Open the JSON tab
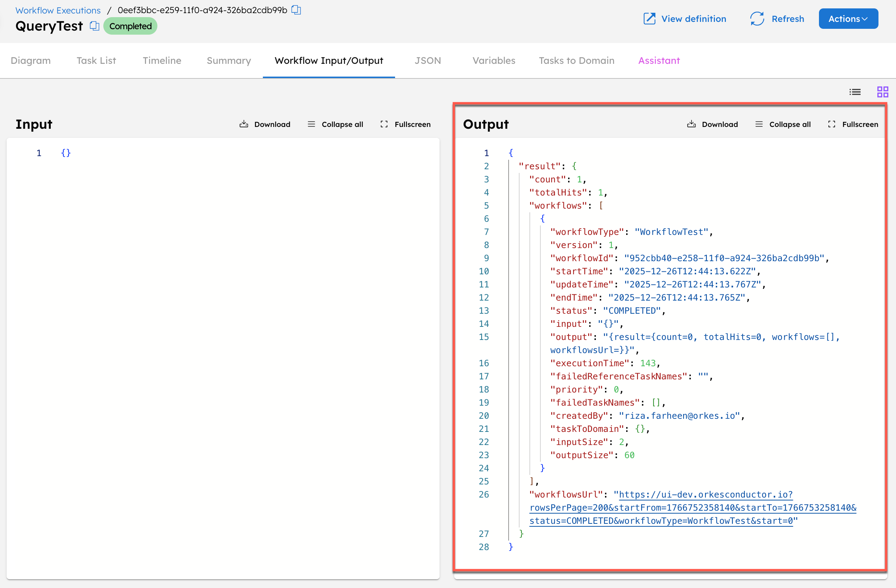Image resolution: width=896 pixels, height=588 pixels. [x=428, y=61]
